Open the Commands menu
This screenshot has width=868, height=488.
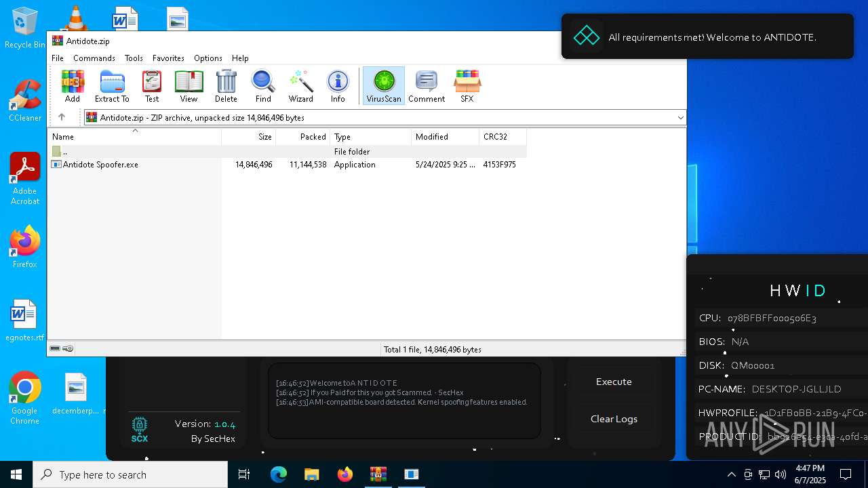tap(94, 58)
